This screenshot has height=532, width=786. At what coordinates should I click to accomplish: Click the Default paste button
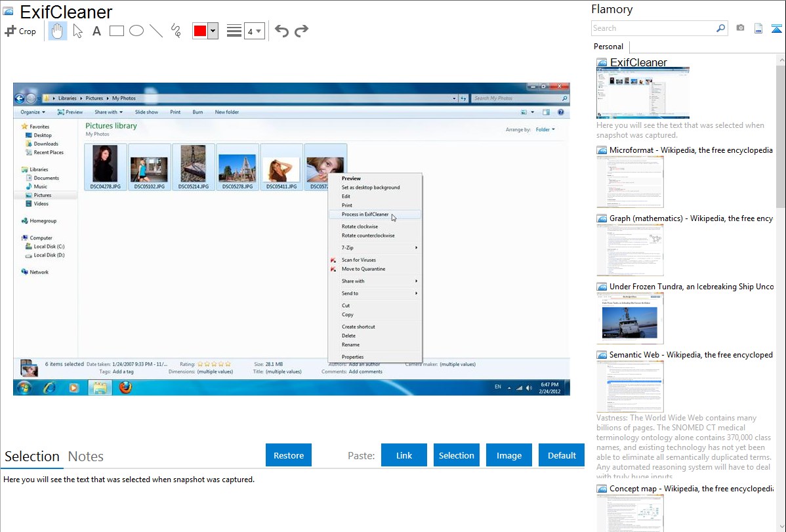[x=562, y=455]
